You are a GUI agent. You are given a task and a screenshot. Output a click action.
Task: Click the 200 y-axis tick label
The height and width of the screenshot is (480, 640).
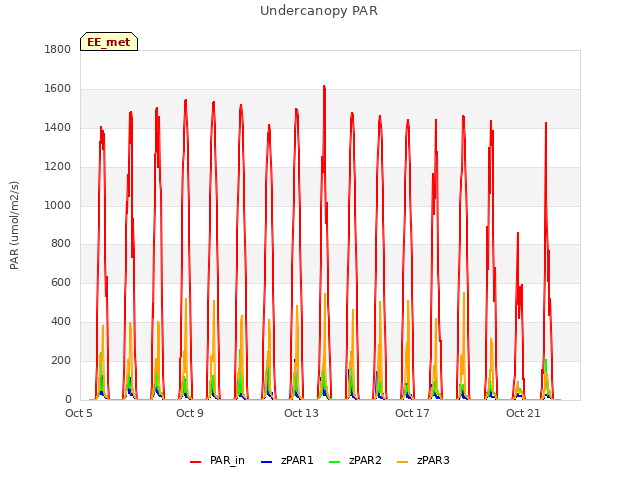[x=61, y=360]
